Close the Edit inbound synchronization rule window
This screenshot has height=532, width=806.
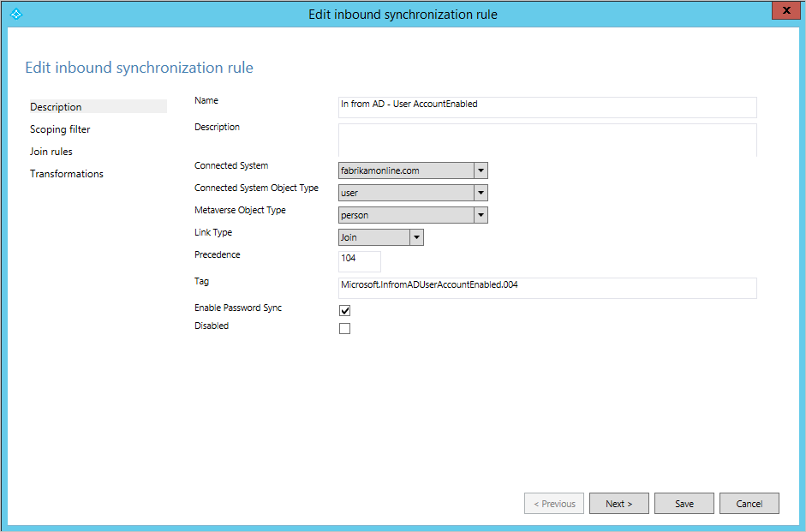(x=786, y=10)
